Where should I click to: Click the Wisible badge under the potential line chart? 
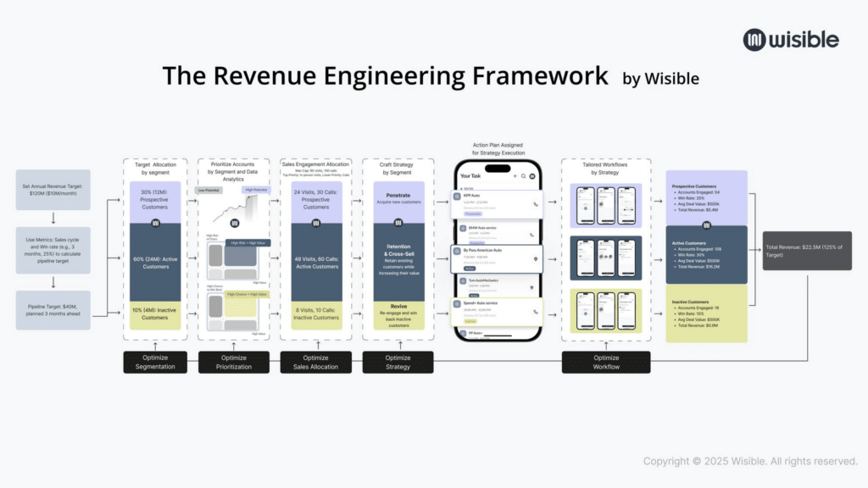coord(235,223)
